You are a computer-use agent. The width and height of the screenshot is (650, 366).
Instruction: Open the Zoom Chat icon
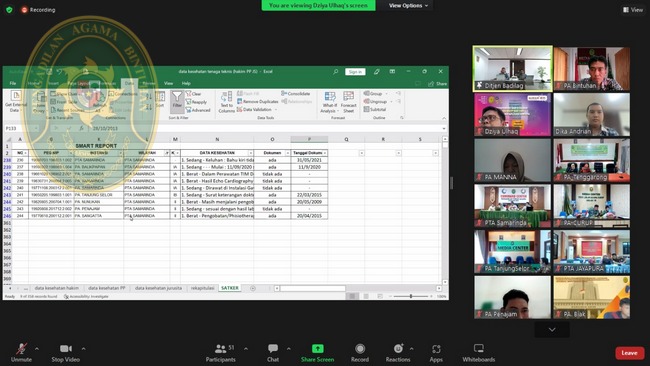(273, 349)
